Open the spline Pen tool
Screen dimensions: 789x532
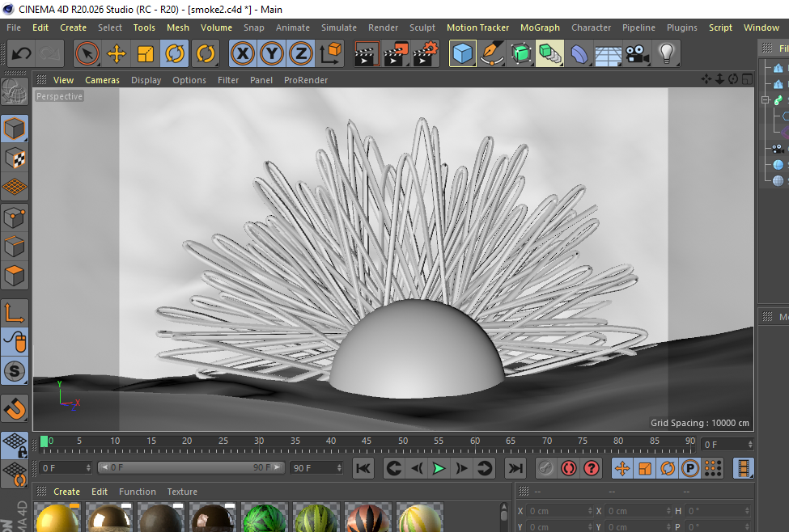pyautogui.click(x=492, y=53)
